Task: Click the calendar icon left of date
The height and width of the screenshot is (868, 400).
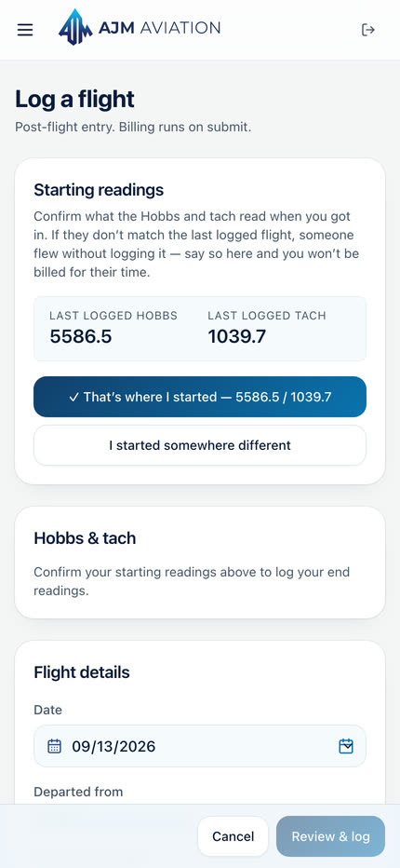Action: [54, 746]
